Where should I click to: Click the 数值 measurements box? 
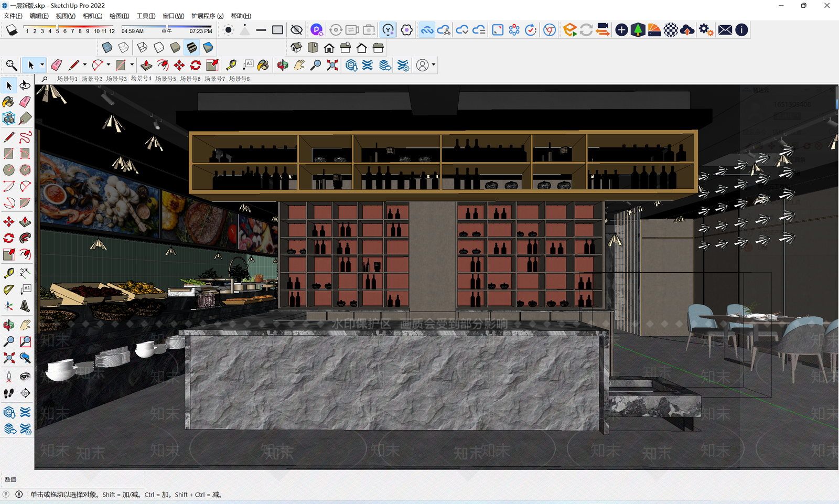[x=72, y=479]
